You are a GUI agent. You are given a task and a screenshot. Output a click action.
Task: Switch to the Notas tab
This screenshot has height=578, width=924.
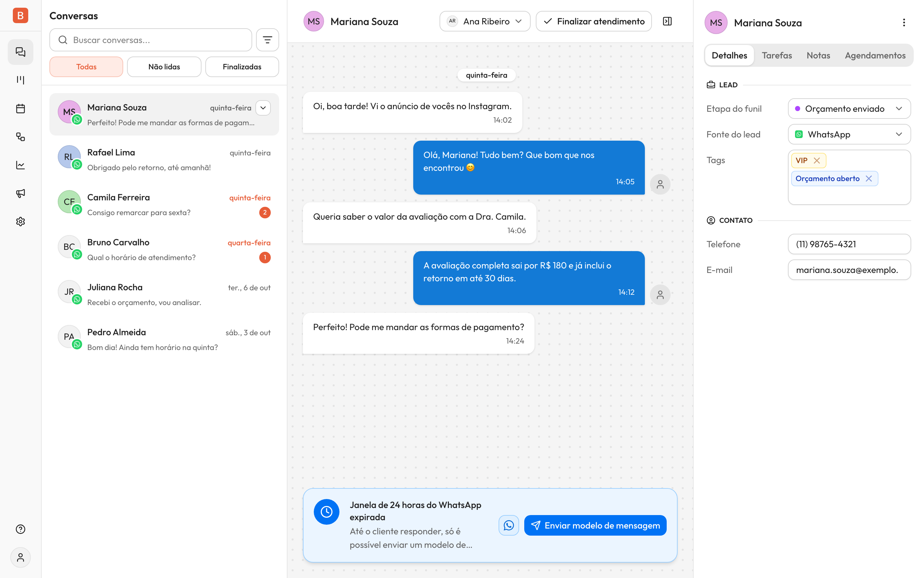[818, 56]
